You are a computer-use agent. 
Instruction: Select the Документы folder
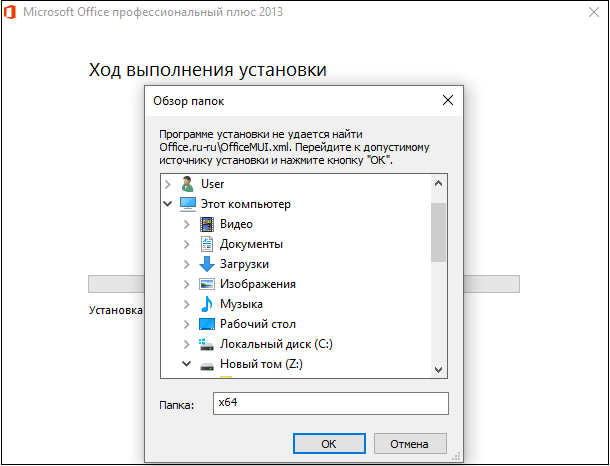pyautogui.click(x=251, y=244)
